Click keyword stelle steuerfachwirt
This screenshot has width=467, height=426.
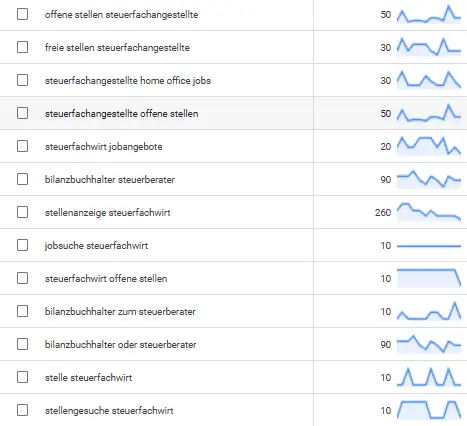tap(88, 378)
